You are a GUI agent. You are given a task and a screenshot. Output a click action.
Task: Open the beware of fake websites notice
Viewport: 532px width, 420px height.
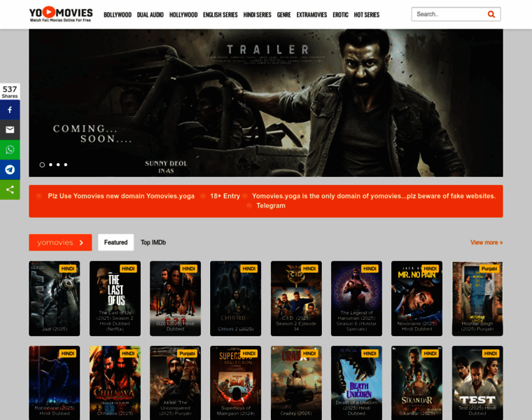374,196
